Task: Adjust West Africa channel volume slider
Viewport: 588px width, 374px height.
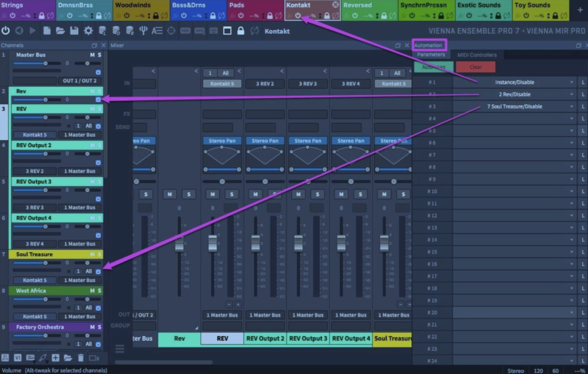Action: click(37, 299)
